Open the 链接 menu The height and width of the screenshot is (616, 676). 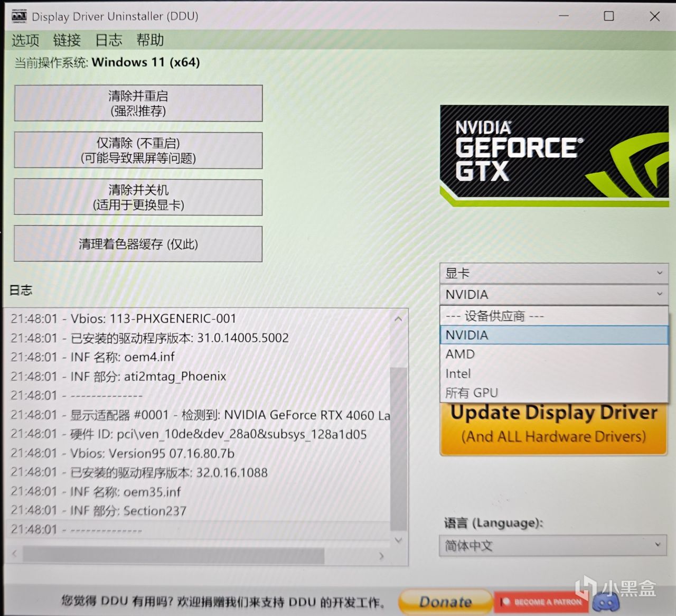67,40
